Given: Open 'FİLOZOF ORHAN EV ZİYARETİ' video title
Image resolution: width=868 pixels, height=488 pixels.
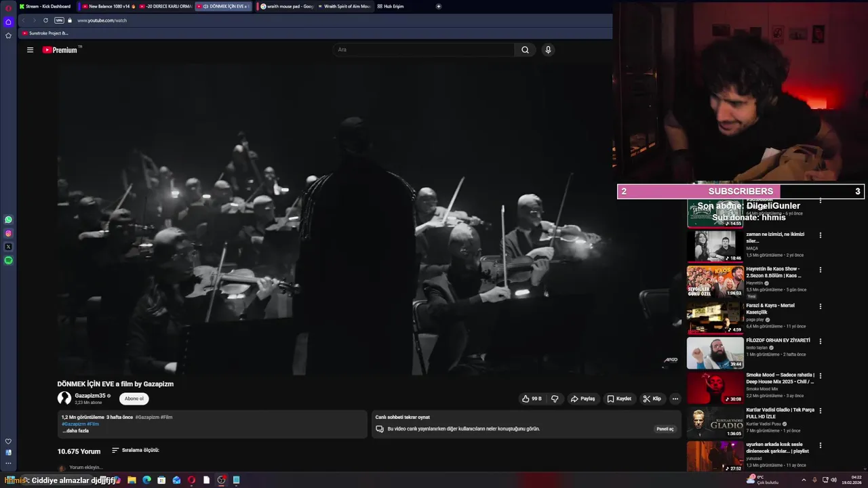Looking at the screenshot, I should tap(778, 340).
